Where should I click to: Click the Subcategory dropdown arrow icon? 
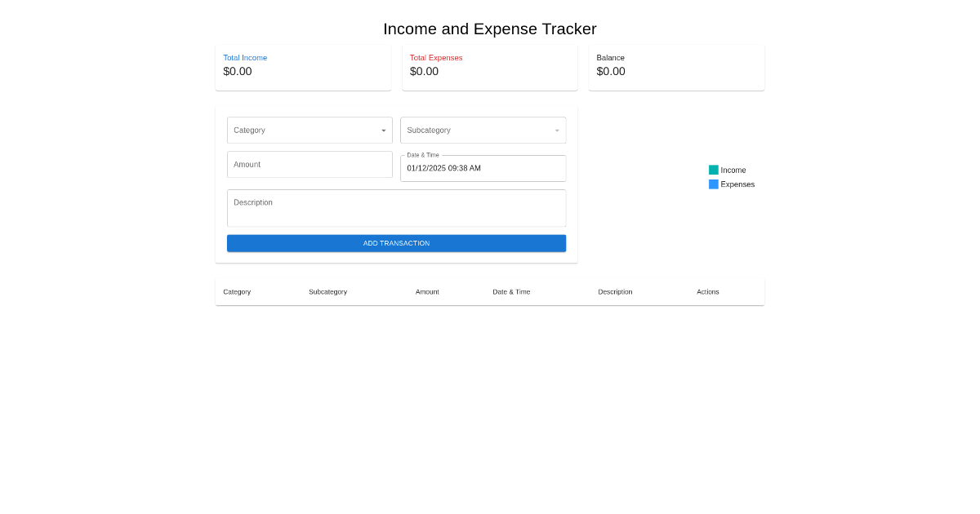pyautogui.click(x=557, y=131)
